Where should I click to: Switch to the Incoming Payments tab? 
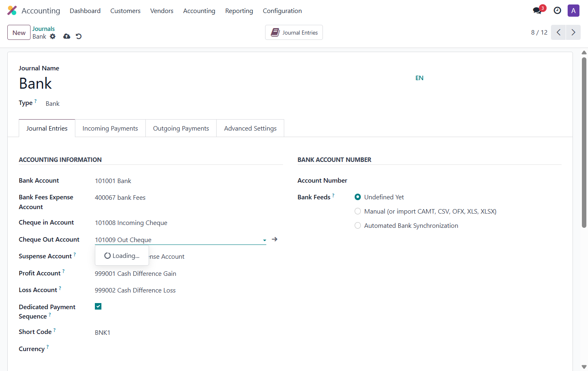coord(110,129)
